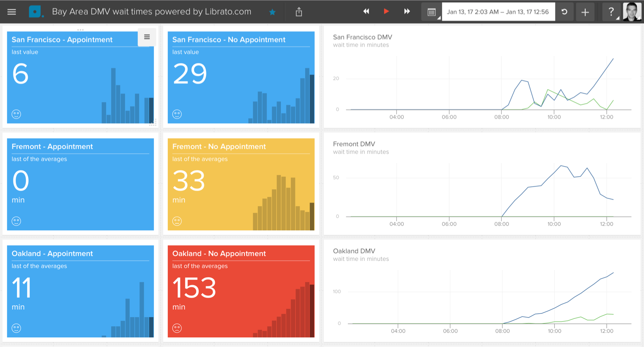This screenshot has height=347, width=644.
Task: Click the Fremont DMV chart title
Action: tap(354, 144)
